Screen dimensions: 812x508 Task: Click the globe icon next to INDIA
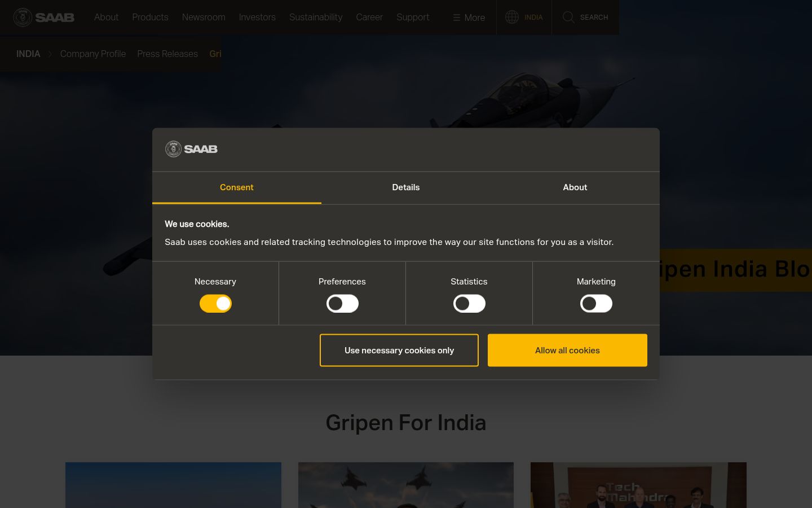coord(512,17)
